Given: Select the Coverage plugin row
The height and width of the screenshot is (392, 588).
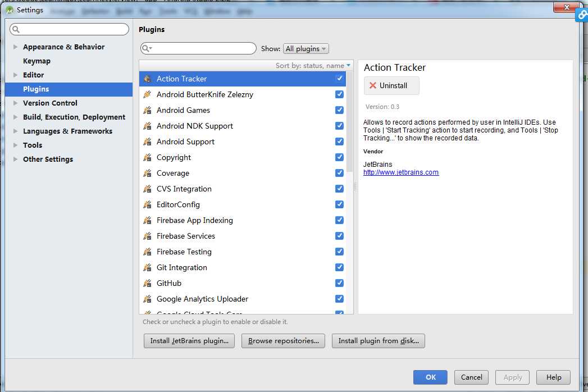Looking at the screenshot, I should 242,174.
